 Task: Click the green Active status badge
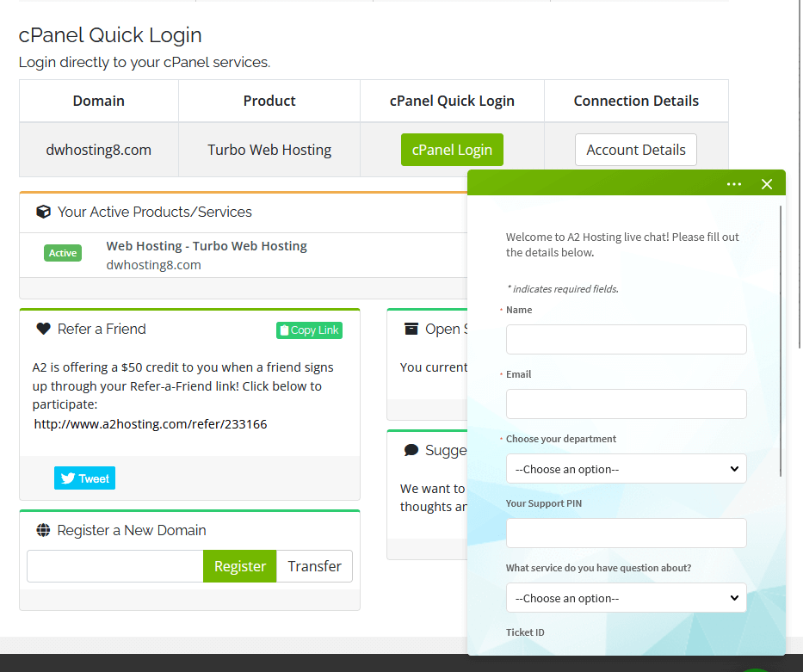click(x=63, y=253)
